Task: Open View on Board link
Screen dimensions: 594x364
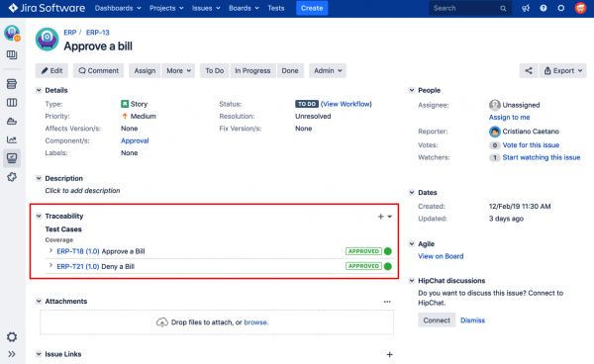Action: [x=441, y=256]
